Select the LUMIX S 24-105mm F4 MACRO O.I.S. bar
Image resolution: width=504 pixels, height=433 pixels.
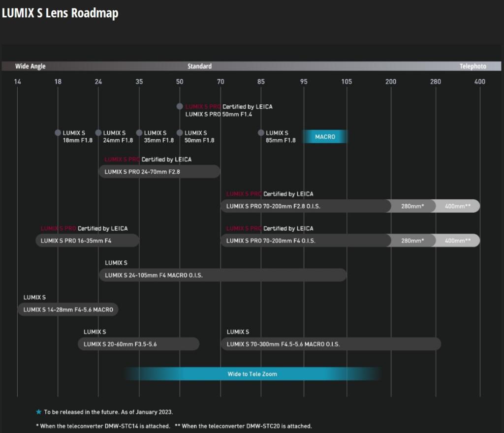click(x=223, y=275)
